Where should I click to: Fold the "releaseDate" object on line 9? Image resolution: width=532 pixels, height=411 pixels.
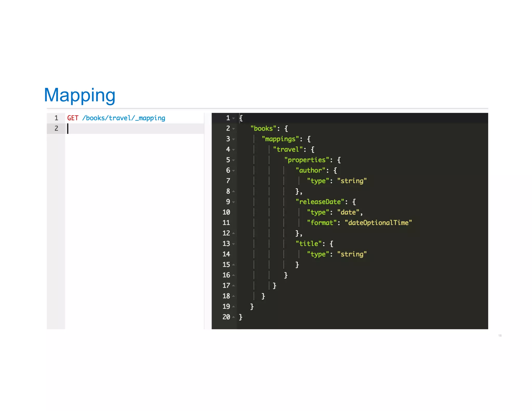(x=234, y=202)
